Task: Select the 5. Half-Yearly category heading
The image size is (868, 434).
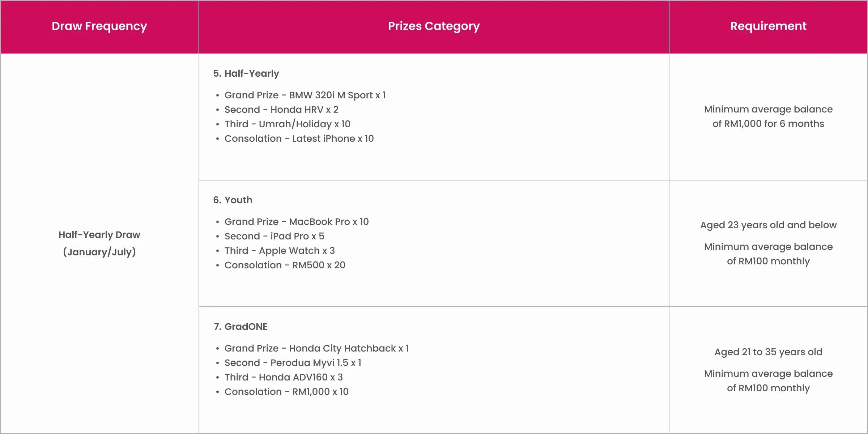Action: [x=246, y=73]
